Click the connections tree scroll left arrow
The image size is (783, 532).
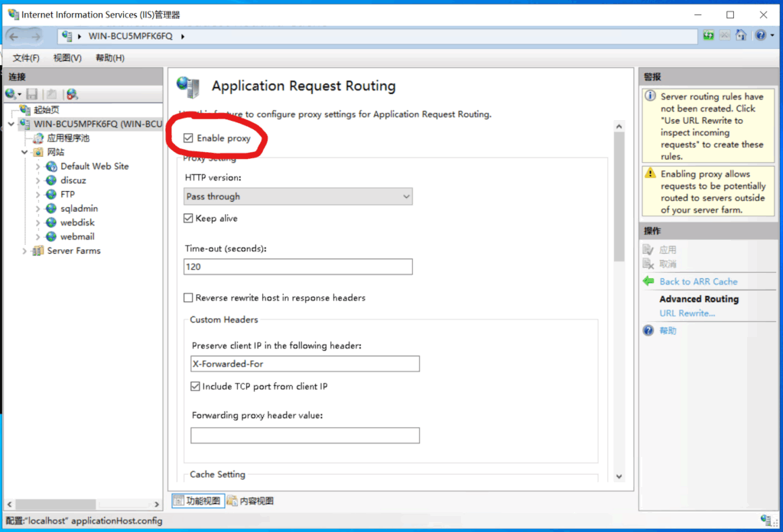[9, 504]
